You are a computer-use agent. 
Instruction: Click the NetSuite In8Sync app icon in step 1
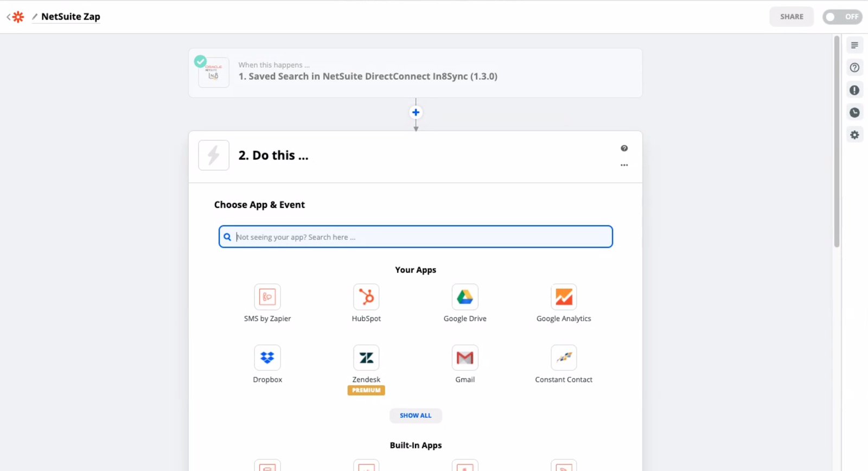(x=214, y=73)
